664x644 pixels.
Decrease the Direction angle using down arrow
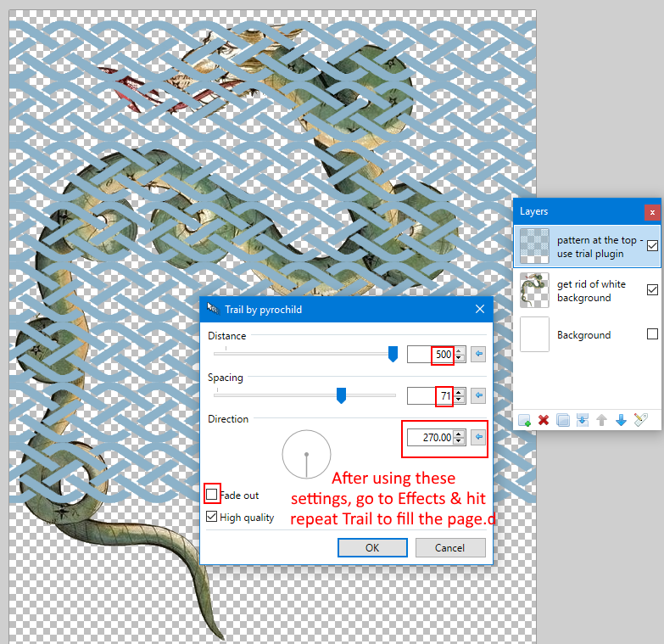(459, 440)
